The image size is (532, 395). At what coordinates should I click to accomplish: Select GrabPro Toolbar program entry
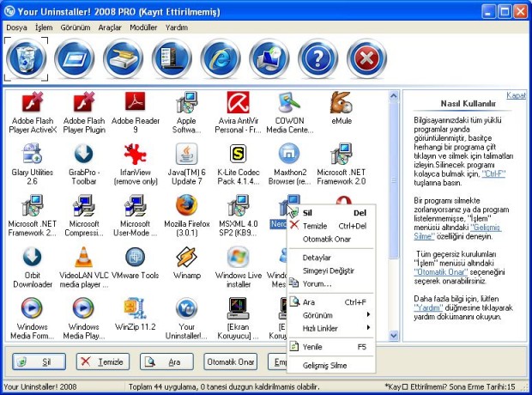[x=84, y=164]
